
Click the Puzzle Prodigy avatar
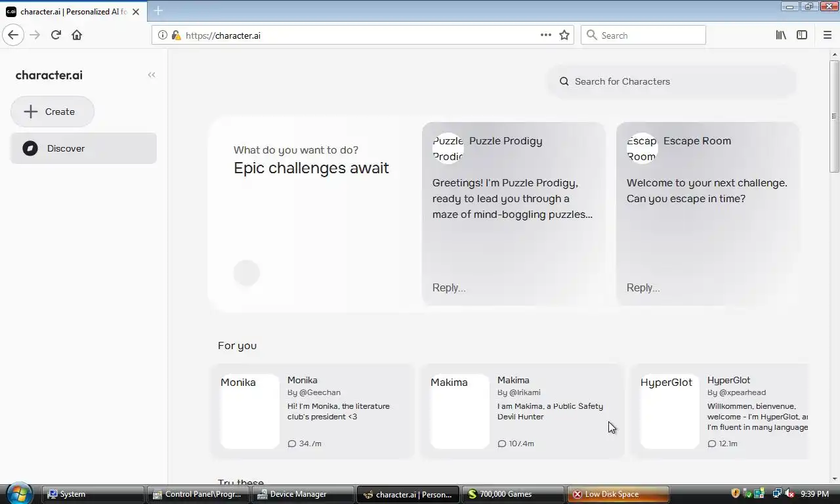click(x=448, y=148)
